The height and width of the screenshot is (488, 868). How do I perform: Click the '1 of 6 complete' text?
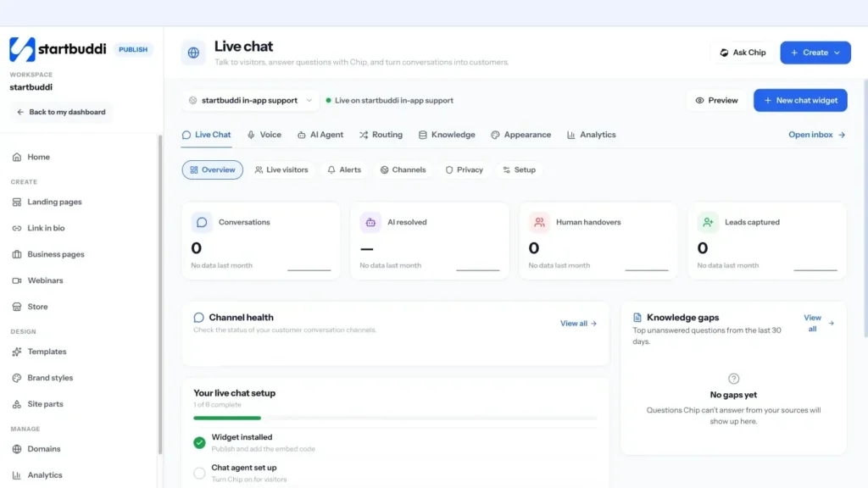coord(217,405)
